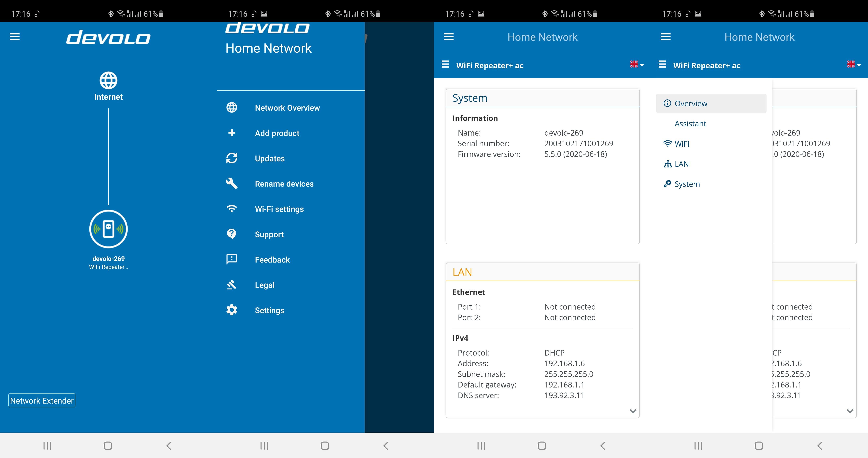The height and width of the screenshot is (458, 868).
Task: Open WiFi Repeater+ ac menu on overview page
Action: click(x=445, y=64)
